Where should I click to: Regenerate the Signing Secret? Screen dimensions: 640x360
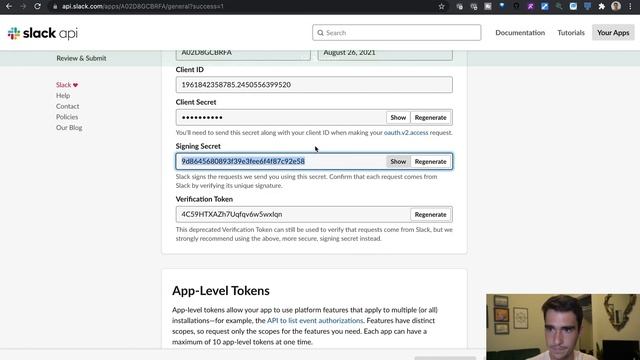click(x=431, y=162)
